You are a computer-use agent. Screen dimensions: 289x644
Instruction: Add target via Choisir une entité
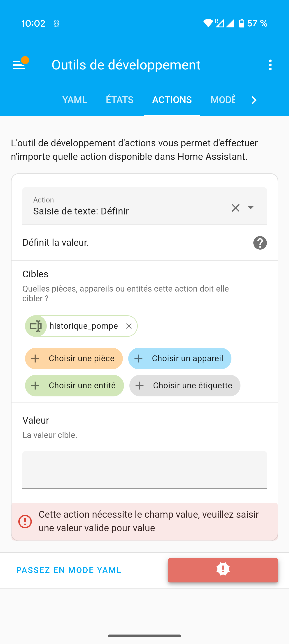click(x=74, y=386)
